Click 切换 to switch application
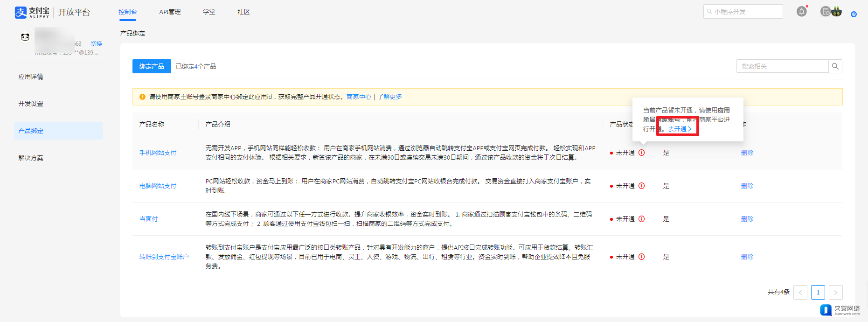868x322 pixels. (x=97, y=44)
